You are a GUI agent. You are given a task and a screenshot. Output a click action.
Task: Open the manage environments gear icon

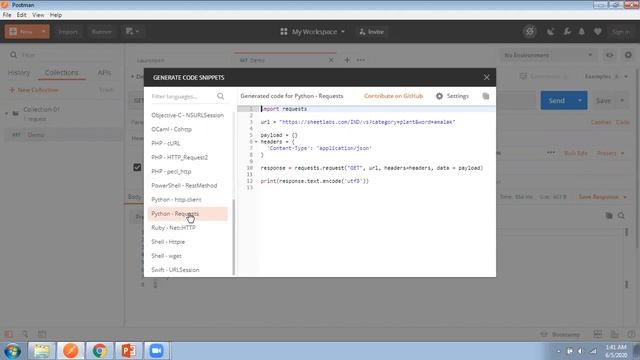pos(628,55)
